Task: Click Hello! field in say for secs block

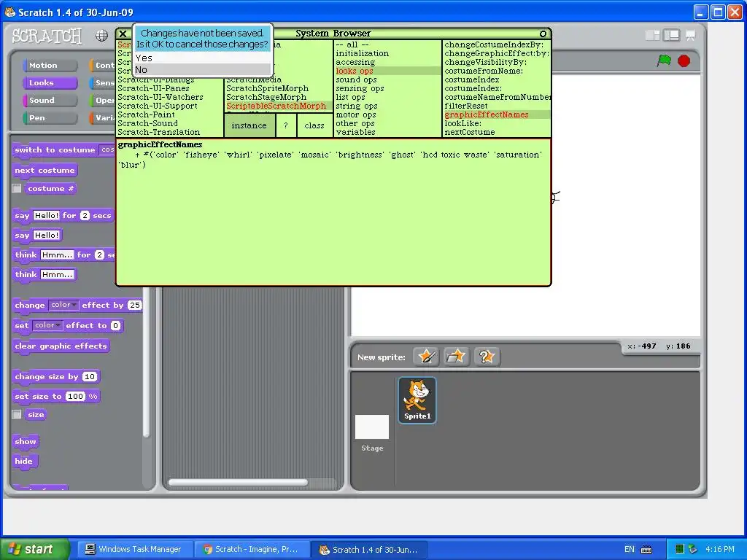Action: click(x=47, y=216)
